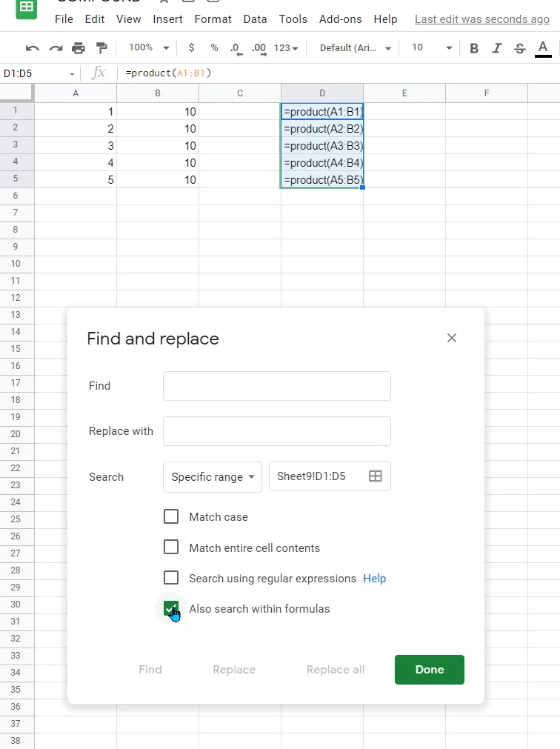
Task: Open the text color picker
Action: [543, 48]
